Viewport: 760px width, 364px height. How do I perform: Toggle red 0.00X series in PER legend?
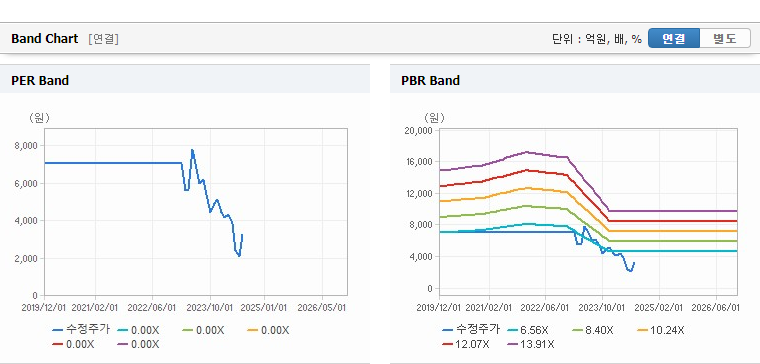click(73, 344)
